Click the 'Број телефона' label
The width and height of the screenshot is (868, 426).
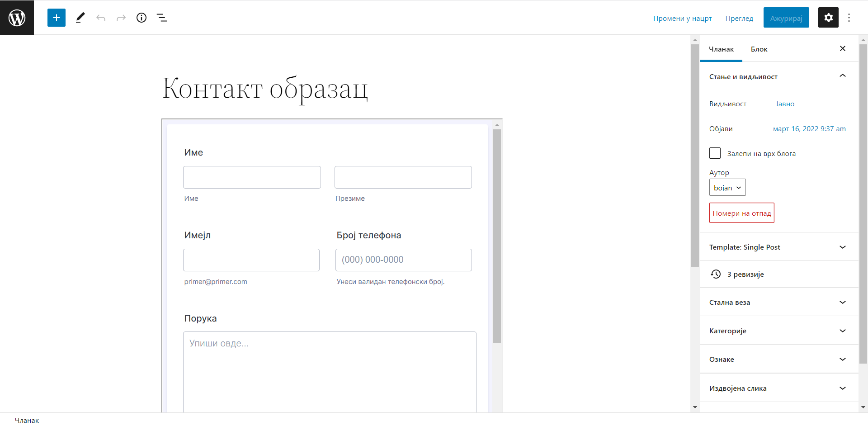[x=369, y=235]
